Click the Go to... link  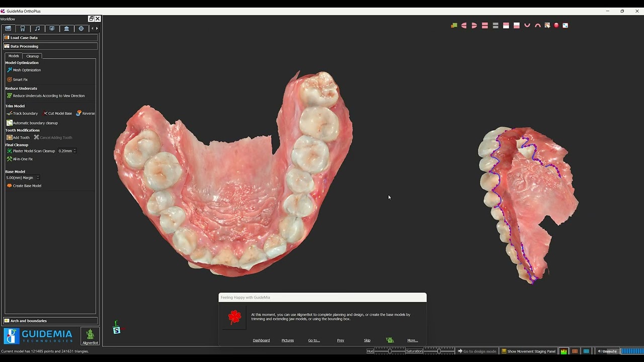point(314,340)
